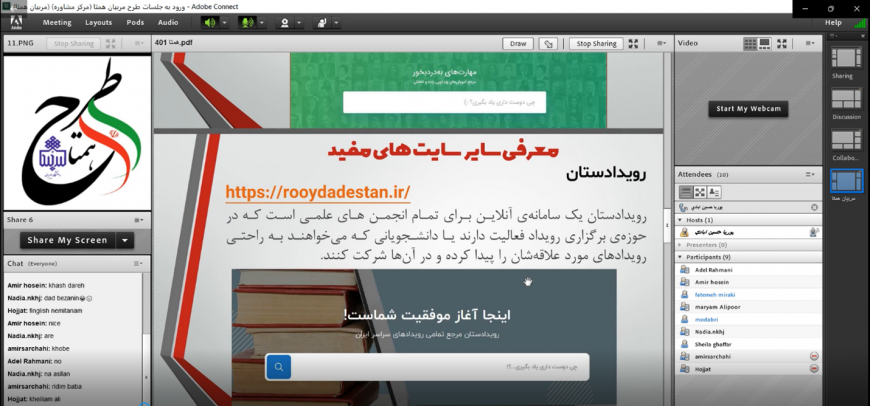Open the Help menu
This screenshot has width=870, height=406.
coord(833,23)
